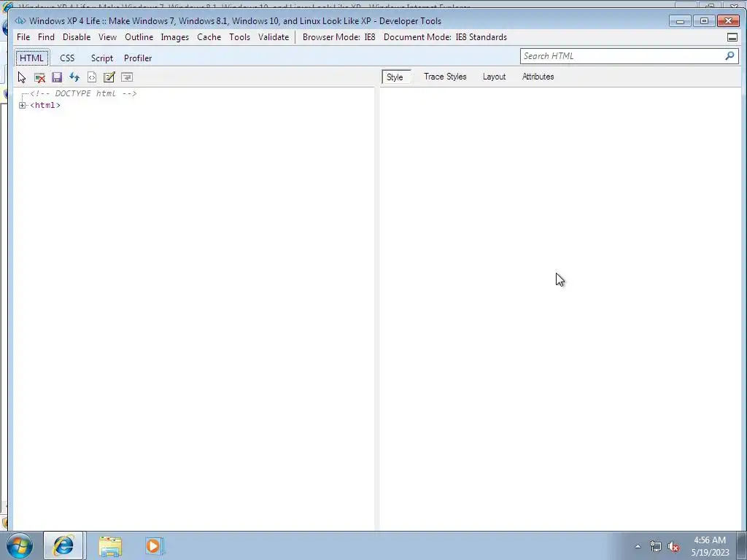Image resolution: width=747 pixels, height=560 pixels.
Task: Activate the Select element by click arrow tool
Action: (22, 77)
